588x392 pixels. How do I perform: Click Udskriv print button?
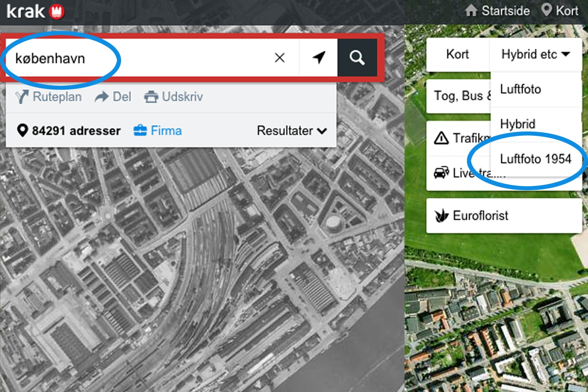[174, 97]
